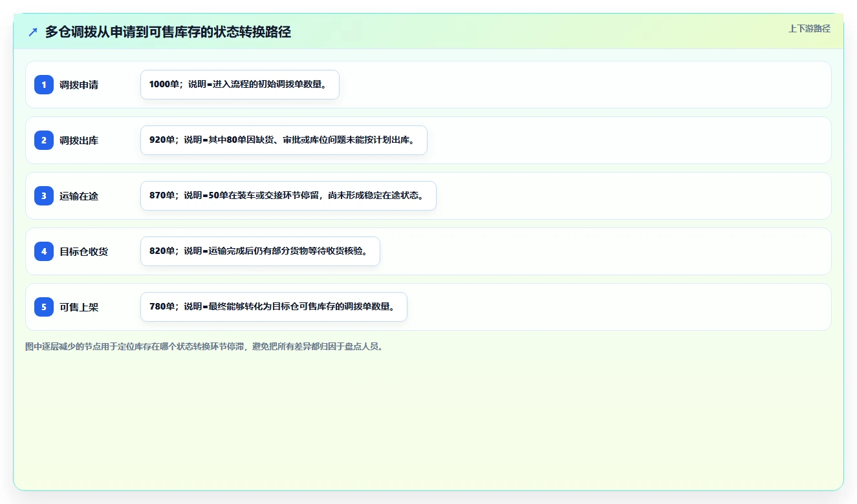857x504 pixels.
Task: Select step badge number 4
Action: pos(44,251)
